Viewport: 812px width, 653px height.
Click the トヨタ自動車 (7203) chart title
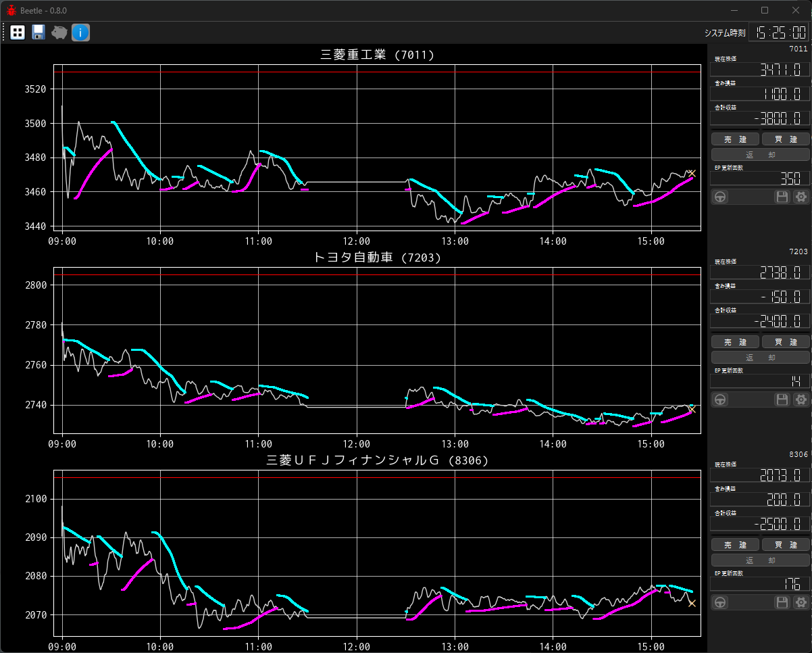click(377, 258)
